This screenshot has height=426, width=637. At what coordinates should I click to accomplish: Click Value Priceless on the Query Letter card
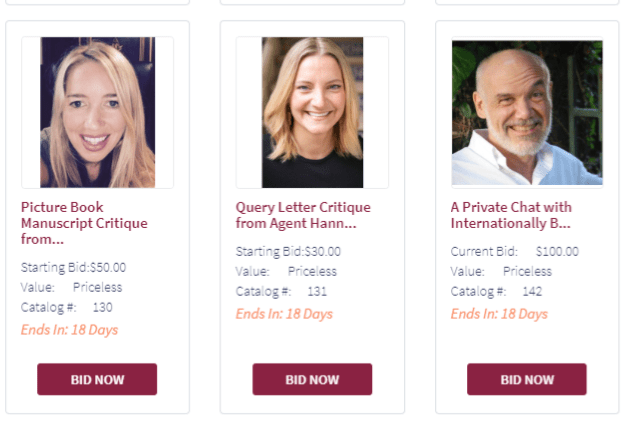click(x=286, y=271)
